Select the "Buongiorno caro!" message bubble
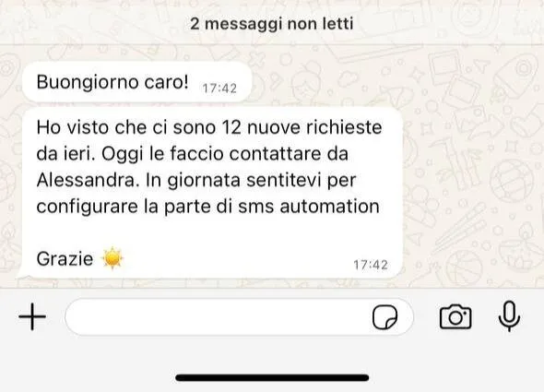 pos(137,82)
